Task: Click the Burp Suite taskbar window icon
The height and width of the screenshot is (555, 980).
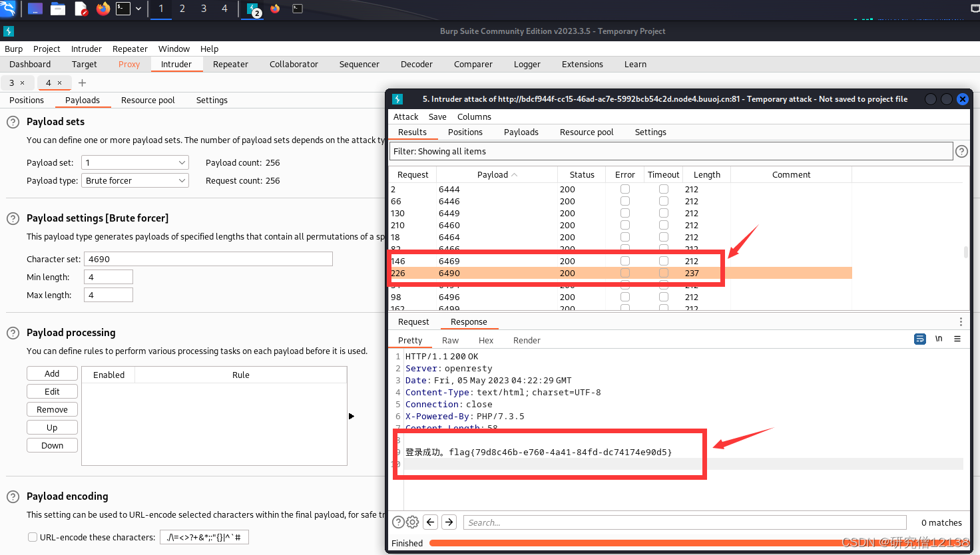Action: 254,9
